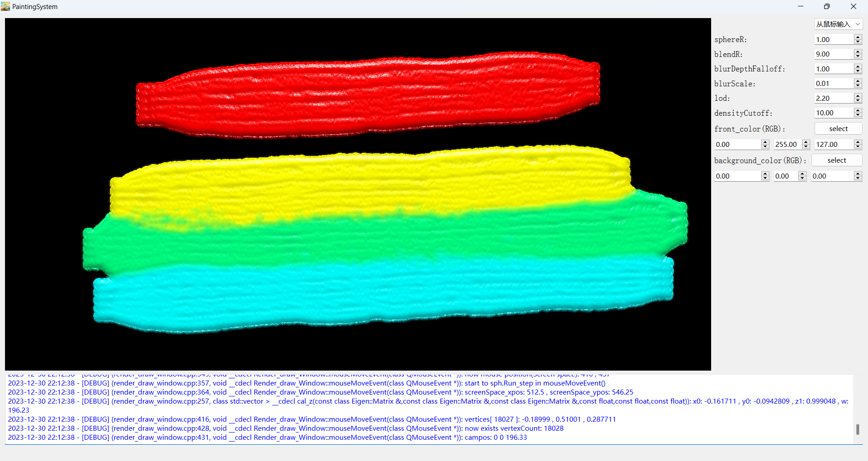The height and width of the screenshot is (461, 868).
Task: Click the PaintingSystem app icon in title bar
Action: pos(5,6)
